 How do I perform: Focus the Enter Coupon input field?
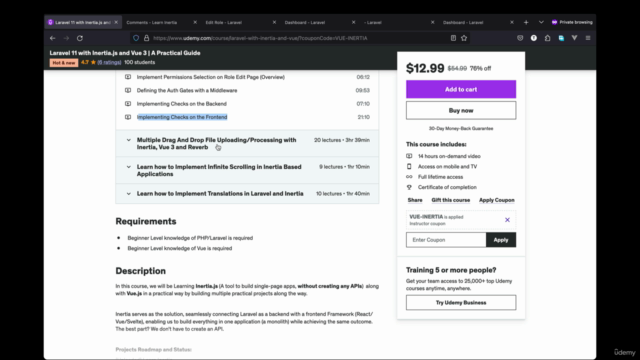pyautogui.click(x=446, y=240)
